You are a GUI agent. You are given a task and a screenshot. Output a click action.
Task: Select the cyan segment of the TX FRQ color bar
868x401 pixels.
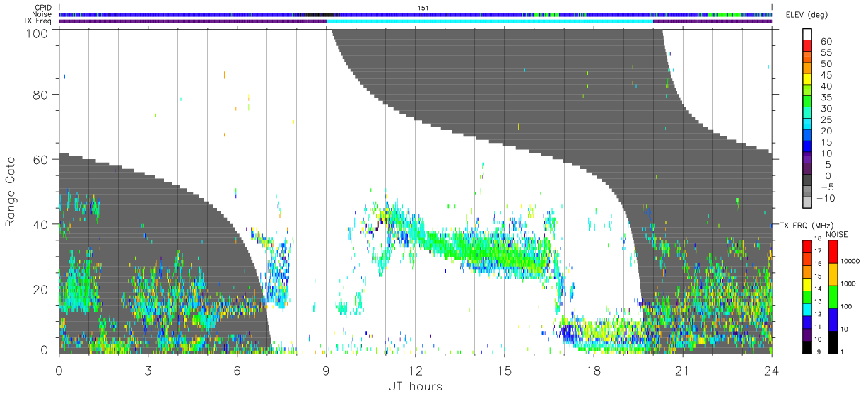pos(807,308)
